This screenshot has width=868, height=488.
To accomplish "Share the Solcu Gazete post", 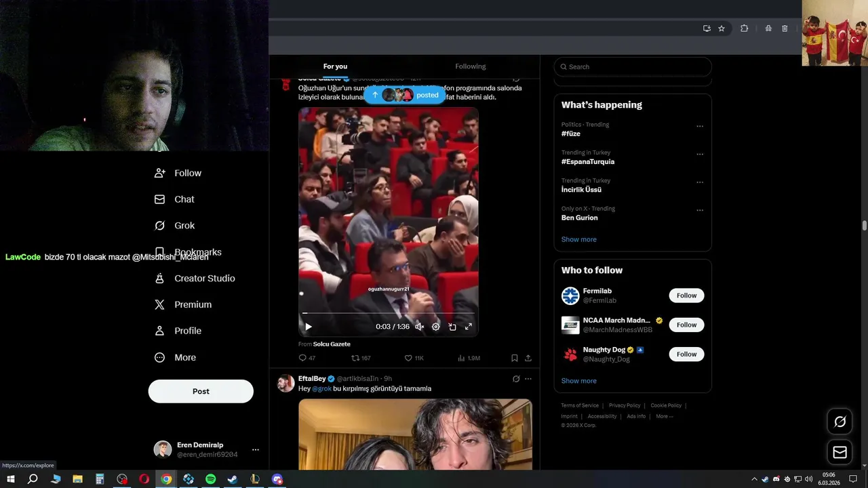I will pyautogui.click(x=528, y=358).
